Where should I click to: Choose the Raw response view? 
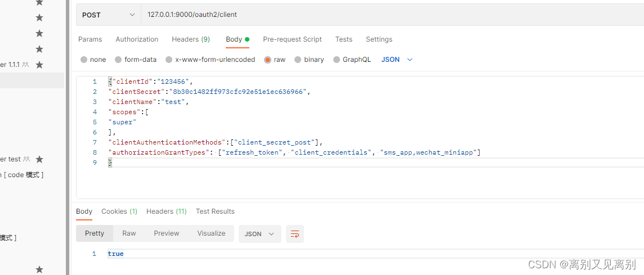click(x=129, y=233)
